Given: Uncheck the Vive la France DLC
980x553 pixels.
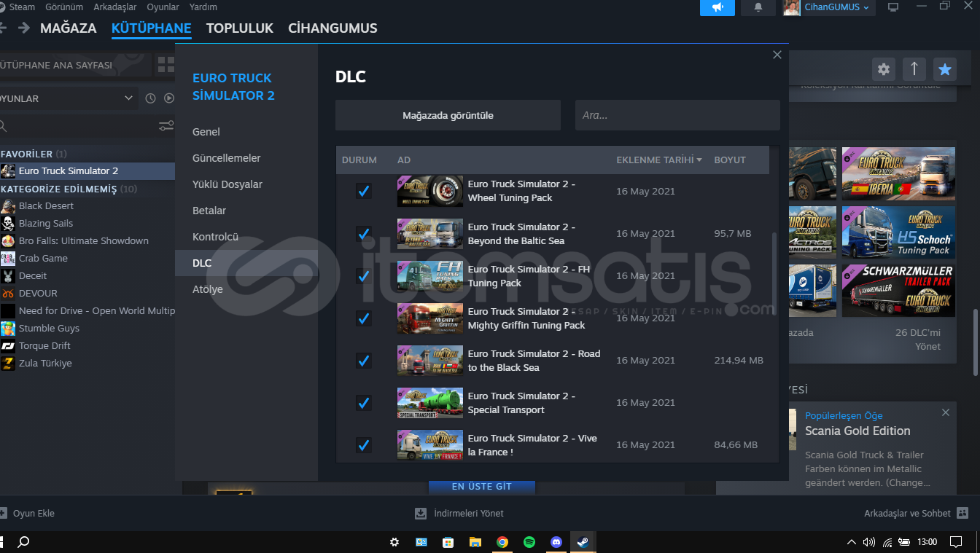Looking at the screenshot, I should pos(363,444).
